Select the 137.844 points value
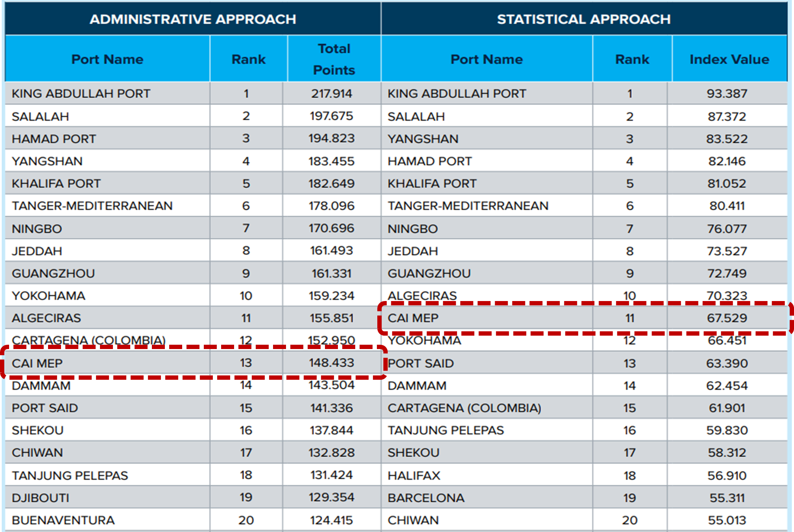 click(x=331, y=430)
